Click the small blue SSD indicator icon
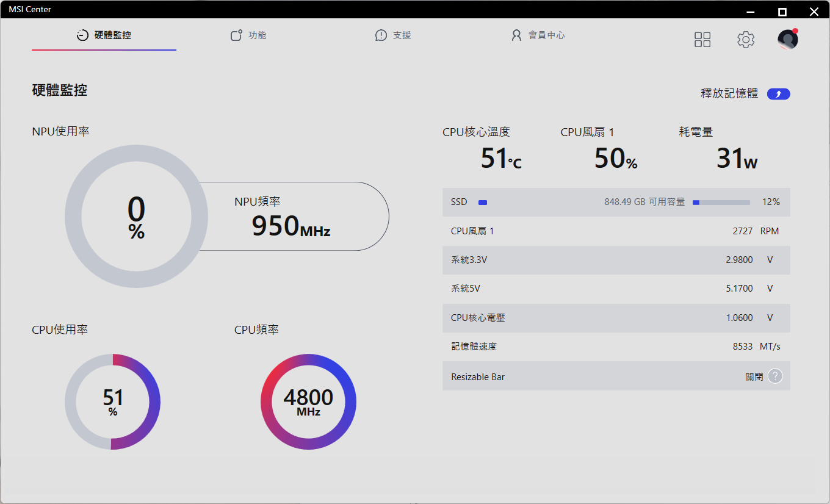The image size is (830, 504). 483,203
